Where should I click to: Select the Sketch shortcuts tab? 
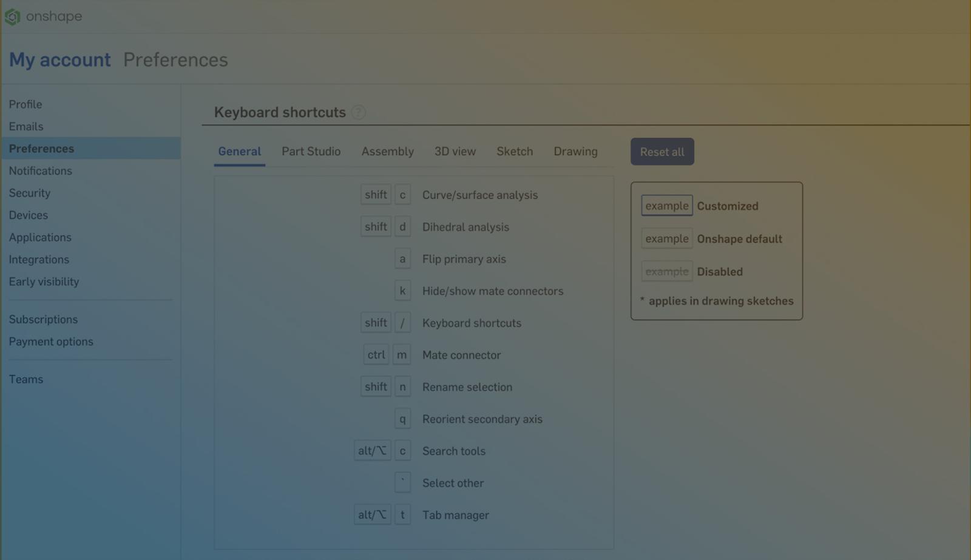point(514,152)
